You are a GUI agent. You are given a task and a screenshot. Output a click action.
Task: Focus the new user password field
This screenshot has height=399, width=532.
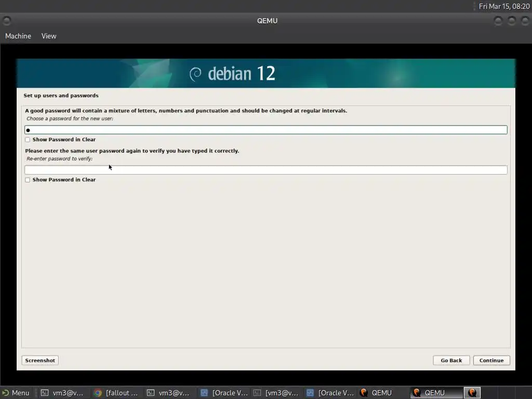coord(265,130)
